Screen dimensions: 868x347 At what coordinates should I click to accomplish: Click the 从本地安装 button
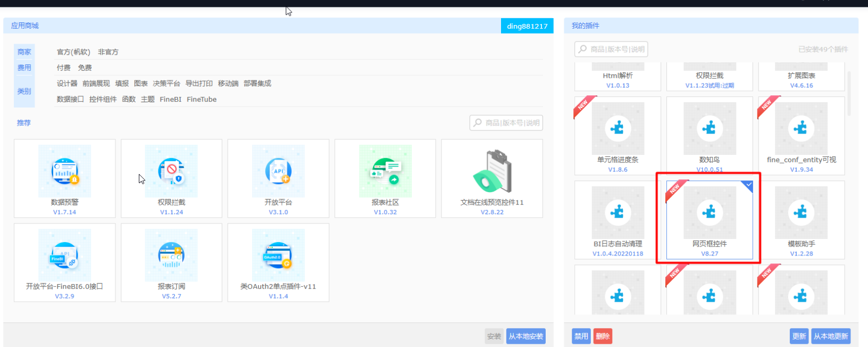pyautogui.click(x=526, y=336)
